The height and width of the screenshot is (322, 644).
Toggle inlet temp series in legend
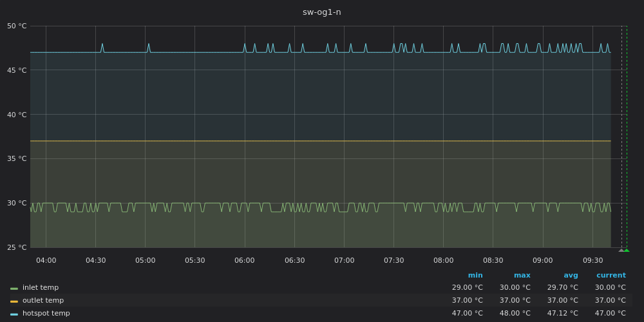click(x=41, y=288)
